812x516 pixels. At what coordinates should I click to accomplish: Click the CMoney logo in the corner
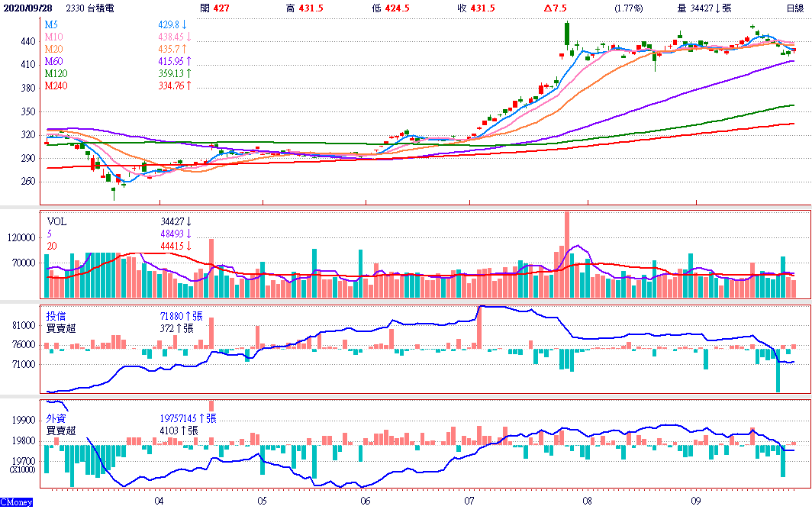[x=16, y=502]
